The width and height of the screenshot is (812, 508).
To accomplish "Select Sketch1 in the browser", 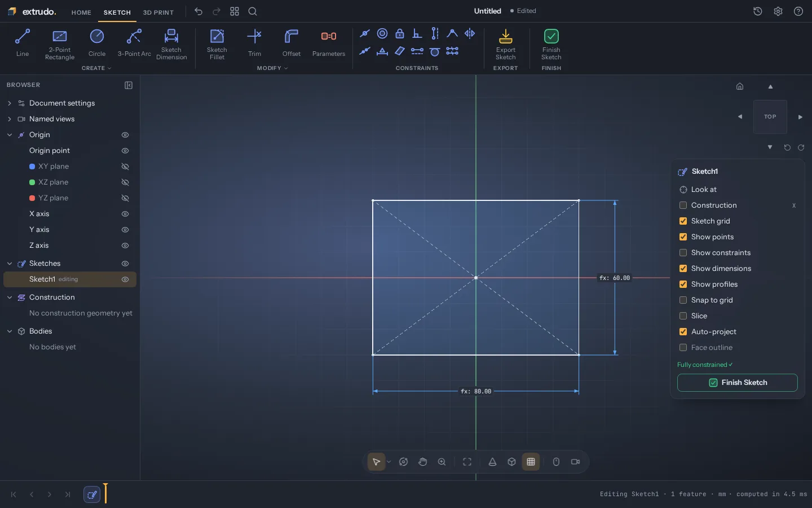I will coord(70,279).
